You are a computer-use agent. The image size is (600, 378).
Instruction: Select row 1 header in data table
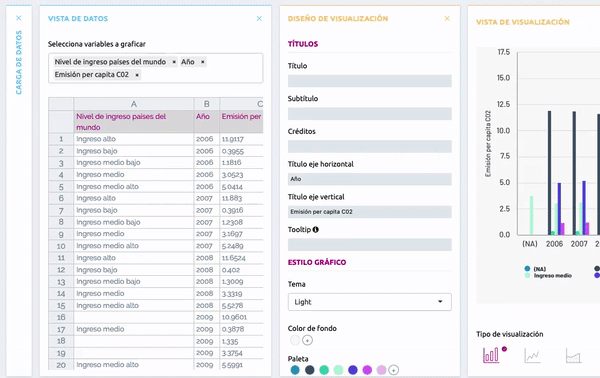tap(61, 139)
